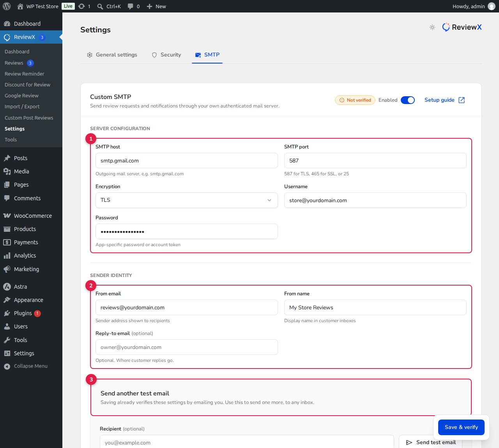This screenshot has width=499, height=448.
Task: Open Ctrl+K search icon
Action: [100, 6]
